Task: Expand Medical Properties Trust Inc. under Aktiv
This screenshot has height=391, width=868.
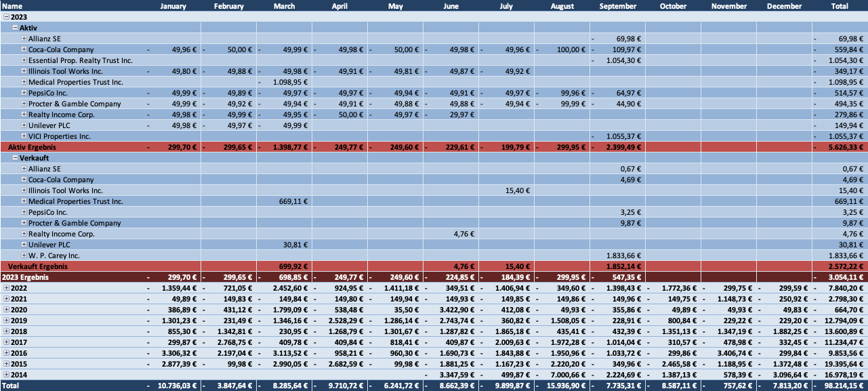Action: click(24, 82)
